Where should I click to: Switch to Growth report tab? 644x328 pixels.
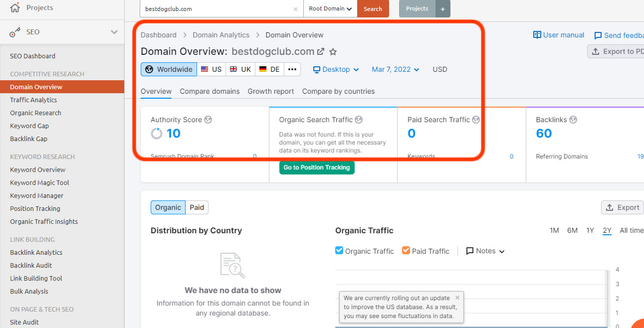coord(271,91)
